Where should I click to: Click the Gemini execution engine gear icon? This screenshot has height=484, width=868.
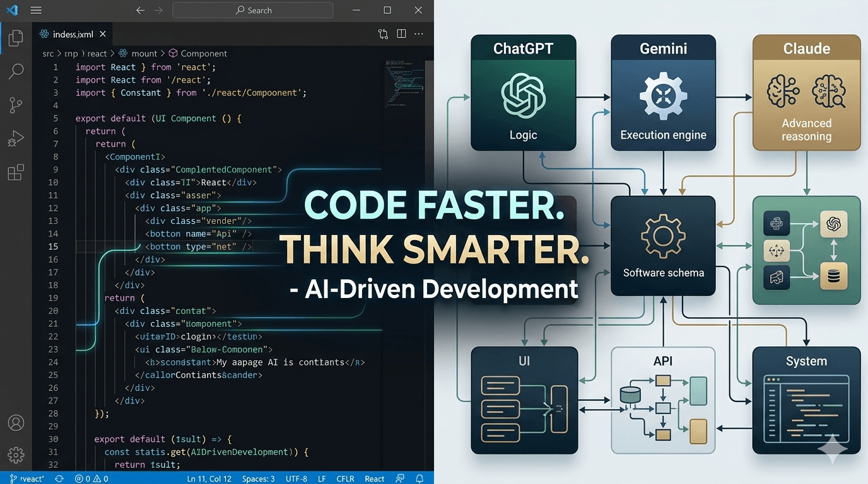point(663,96)
